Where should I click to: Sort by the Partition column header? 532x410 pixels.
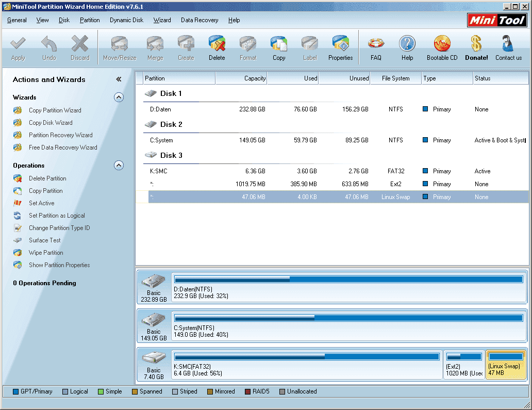(x=179, y=78)
